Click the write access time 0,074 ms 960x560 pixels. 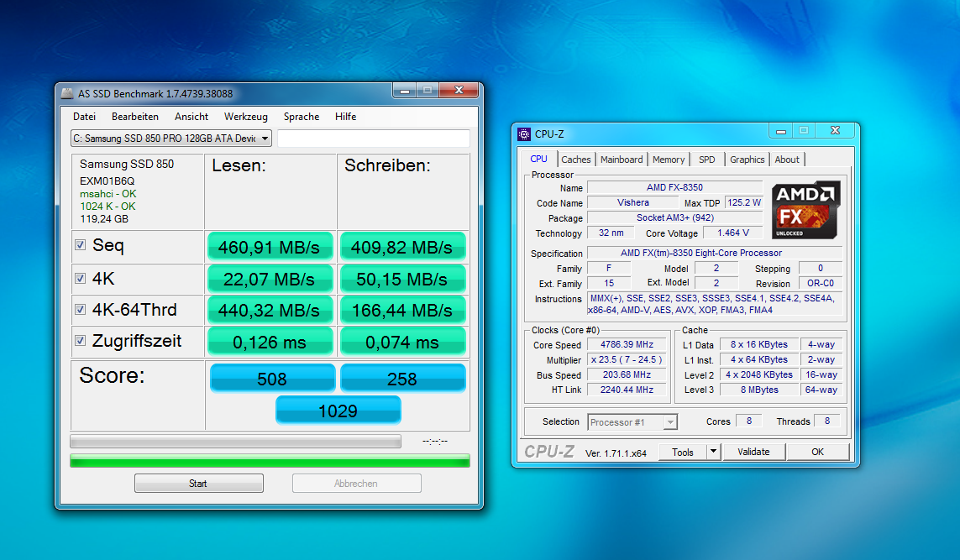click(x=402, y=342)
